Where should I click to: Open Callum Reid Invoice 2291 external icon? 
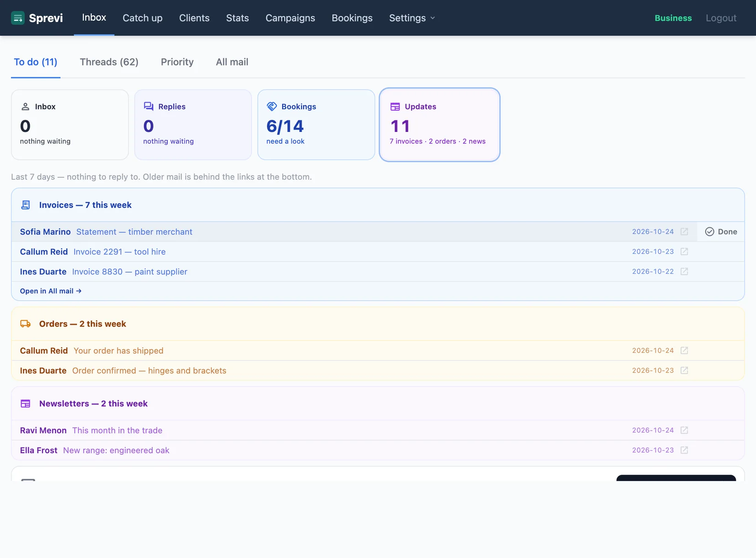pyautogui.click(x=684, y=252)
